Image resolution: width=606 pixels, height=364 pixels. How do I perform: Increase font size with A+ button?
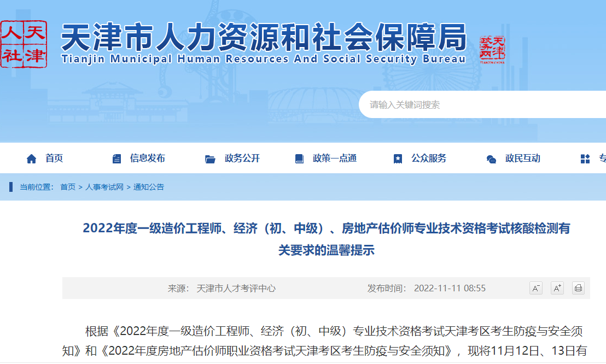[557, 288]
